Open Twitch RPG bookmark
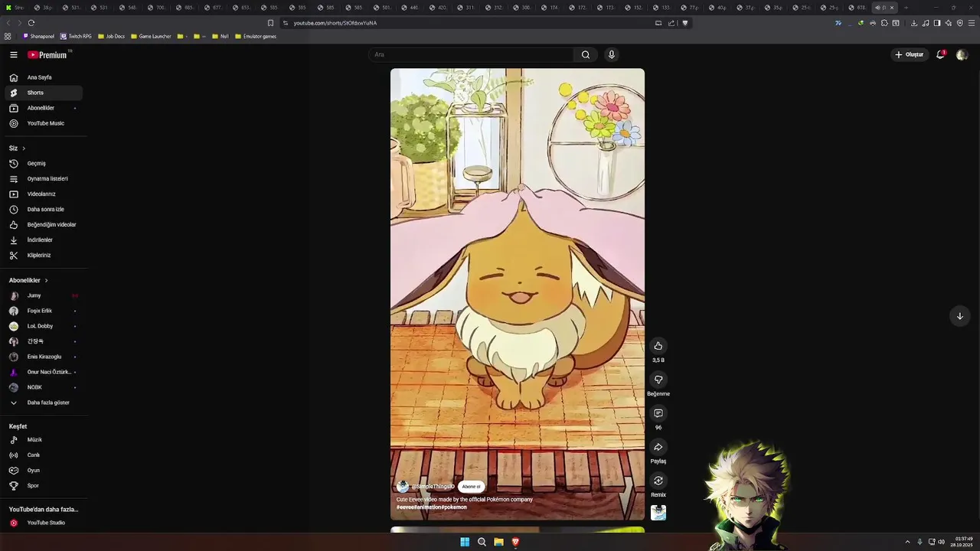This screenshot has height=551, width=980. coord(76,36)
